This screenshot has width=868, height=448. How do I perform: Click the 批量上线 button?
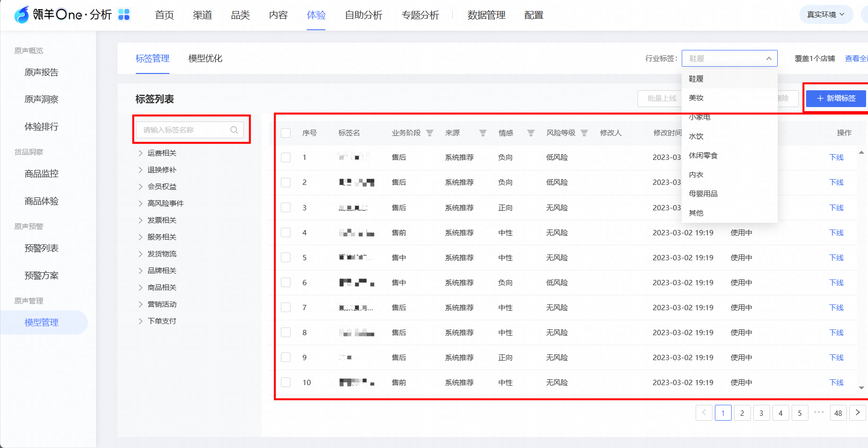click(662, 98)
